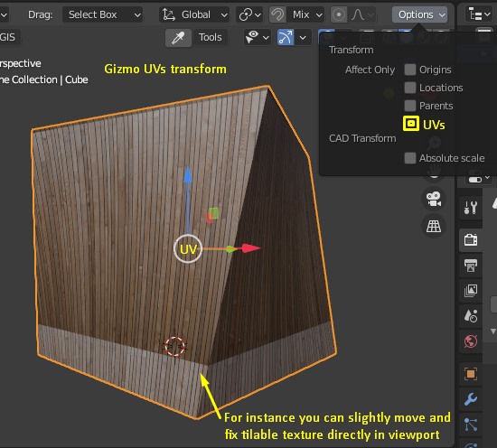This screenshot has height=448, width=497.
Task: Enable the Parents checkbox
Action: click(410, 106)
